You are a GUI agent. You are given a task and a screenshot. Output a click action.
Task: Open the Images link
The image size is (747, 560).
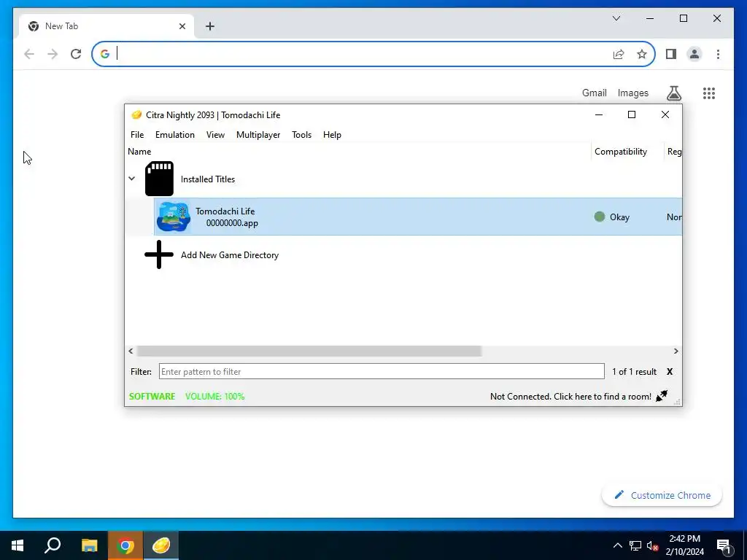pyautogui.click(x=632, y=93)
